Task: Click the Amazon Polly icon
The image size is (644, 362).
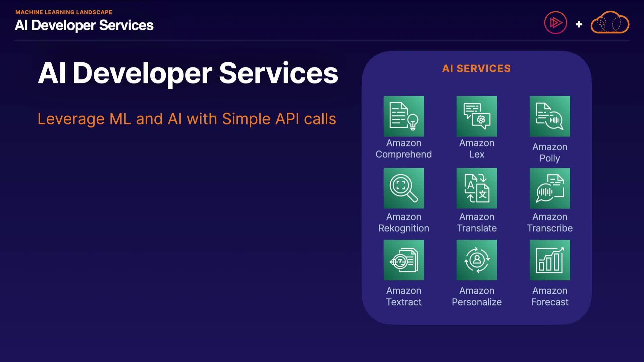Action: point(549,116)
